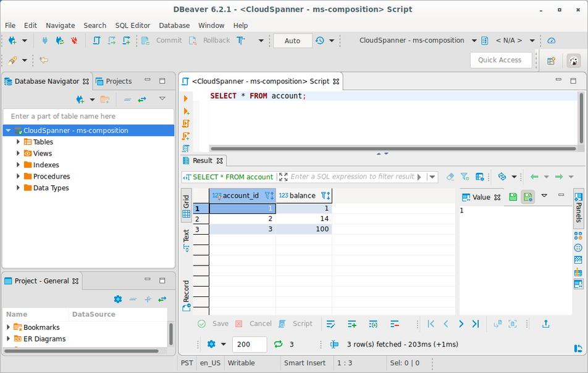Go to last row icon
Image resolution: width=588 pixels, height=373 pixels.
click(x=476, y=324)
